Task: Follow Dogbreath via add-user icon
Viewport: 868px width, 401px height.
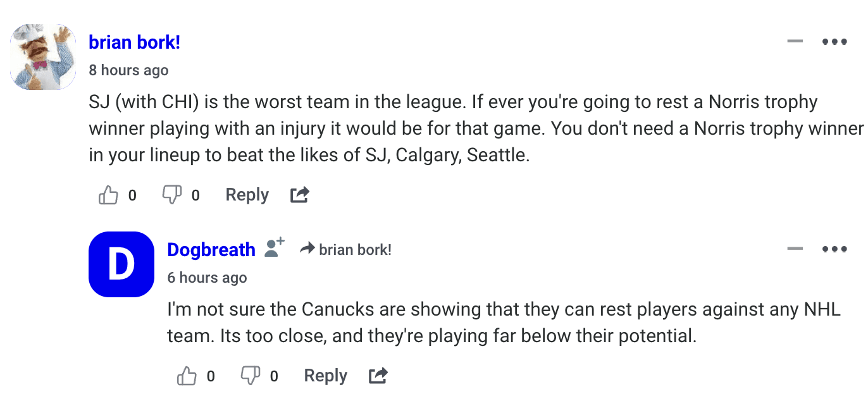Action: pos(274,248)
